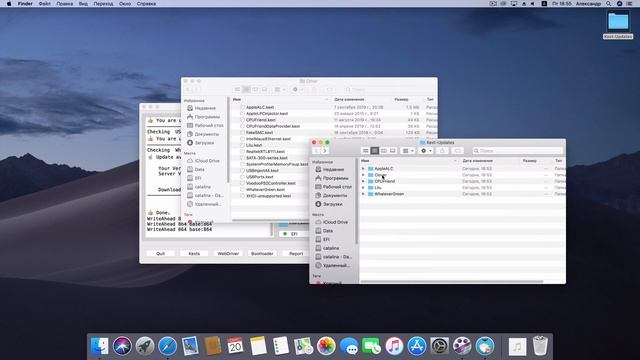Switch Kext-Updates window to gallery view
The image size is (640, 360).
click(393, 151)
